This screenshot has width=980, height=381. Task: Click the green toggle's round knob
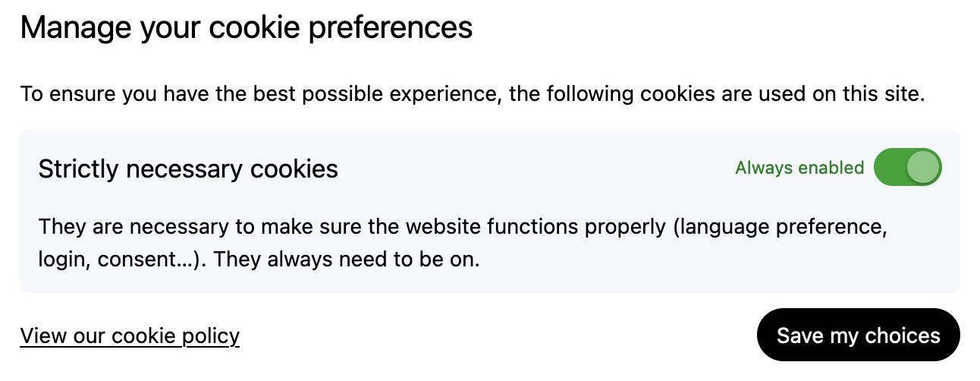[x=922, y=167]
